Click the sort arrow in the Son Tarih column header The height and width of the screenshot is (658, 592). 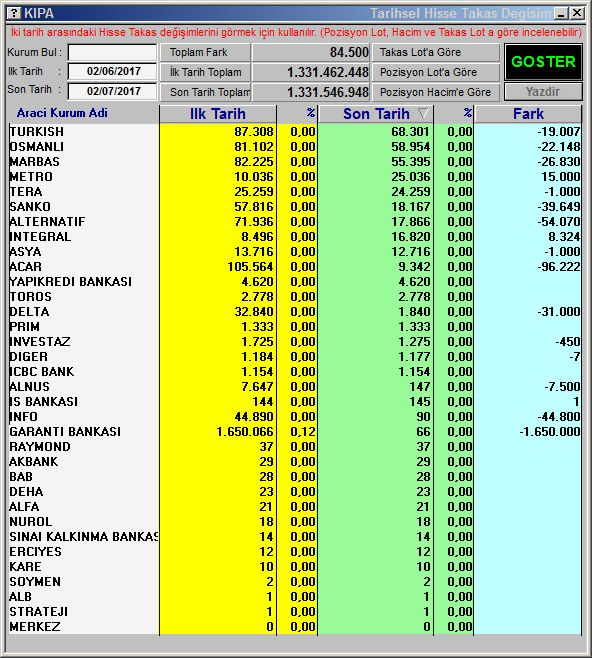coord(423,113)
